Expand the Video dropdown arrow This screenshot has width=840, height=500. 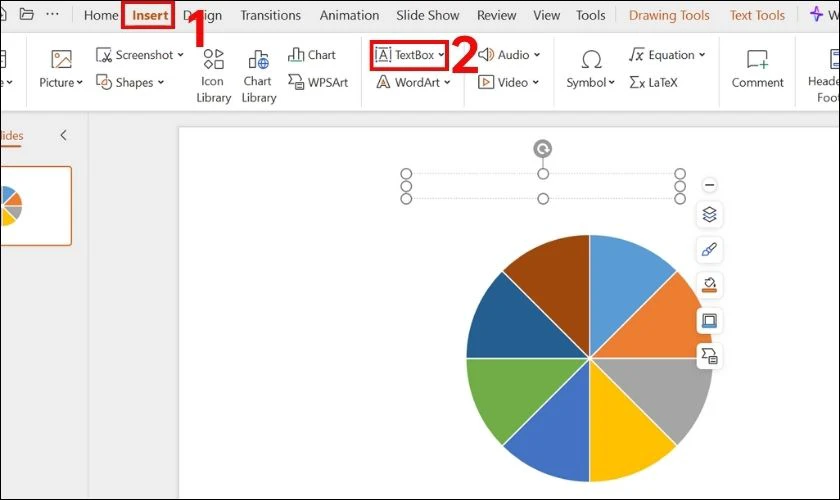point(535,83)
